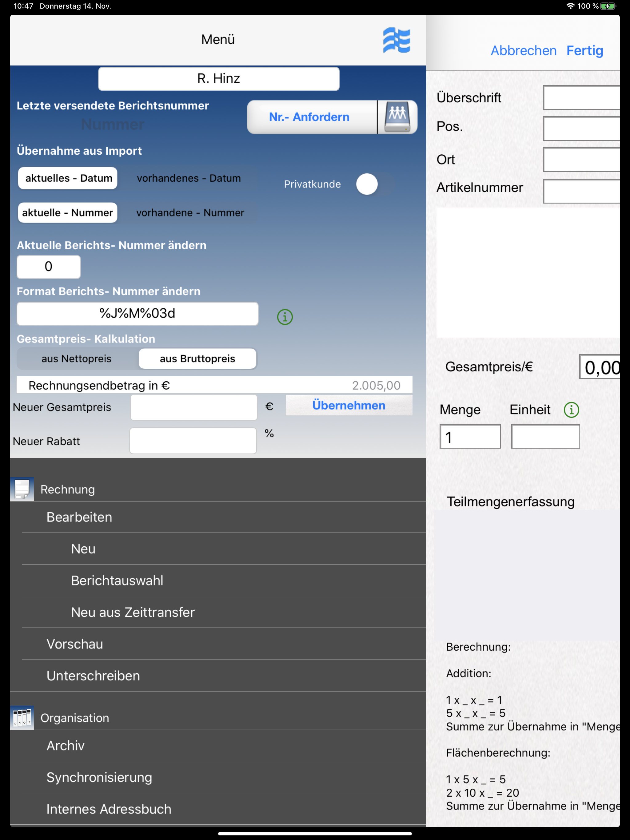The width and height of the screenshot is (630, 840).
Task: Click the Rechnungsendbetrag in € row
Action: point(215,385)
